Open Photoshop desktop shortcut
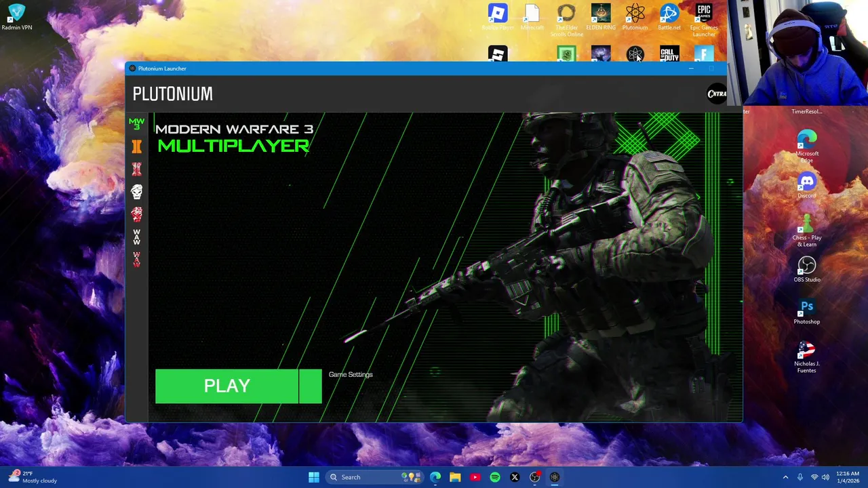Viewport: 868px width, 488px height. pos(807,311)
